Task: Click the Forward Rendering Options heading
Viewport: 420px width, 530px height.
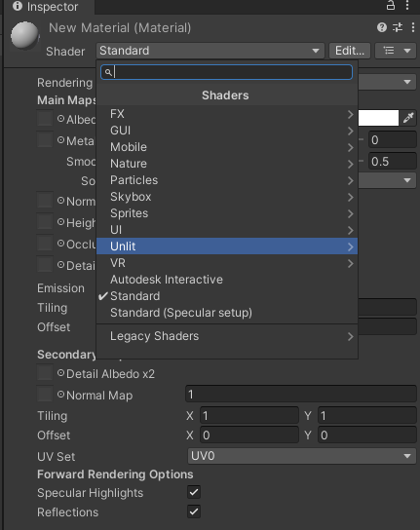Action: (x=115, y=474)
